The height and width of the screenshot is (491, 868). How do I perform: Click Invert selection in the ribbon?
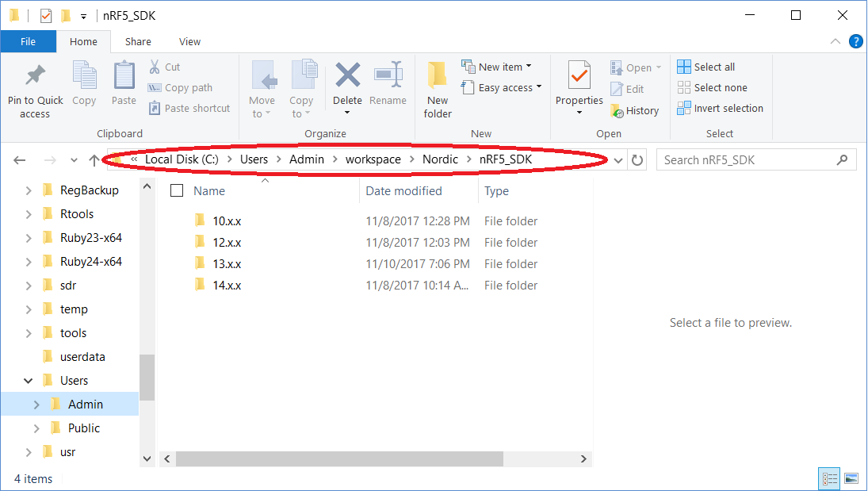pos(721,108)
